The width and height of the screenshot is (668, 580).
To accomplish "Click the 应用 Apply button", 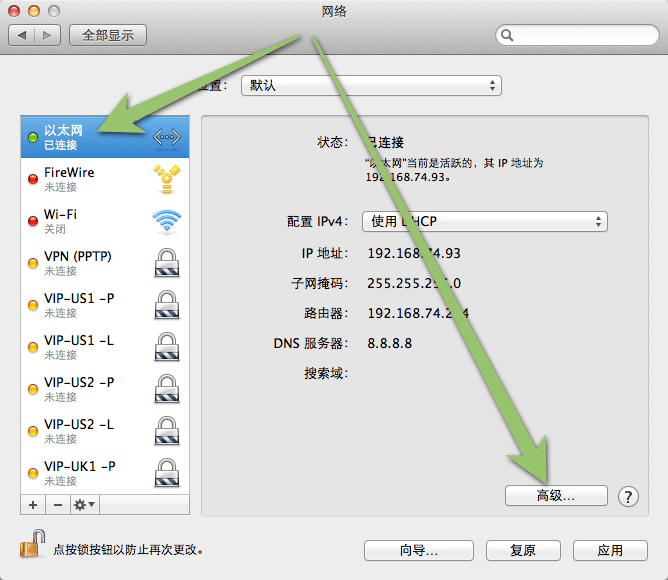I will [x=610, y=550].
